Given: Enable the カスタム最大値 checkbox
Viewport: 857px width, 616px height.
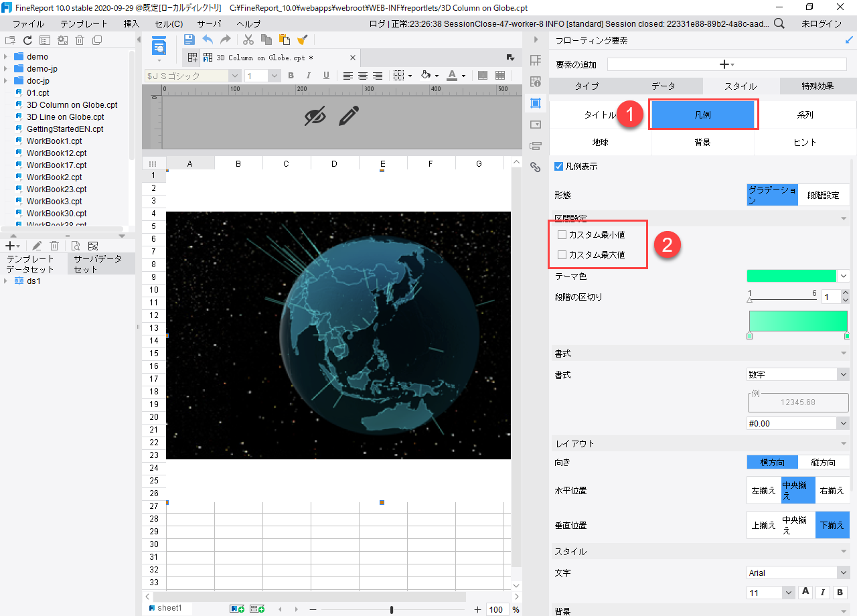Looking at the screenshot, I should (x=562, y=255).
